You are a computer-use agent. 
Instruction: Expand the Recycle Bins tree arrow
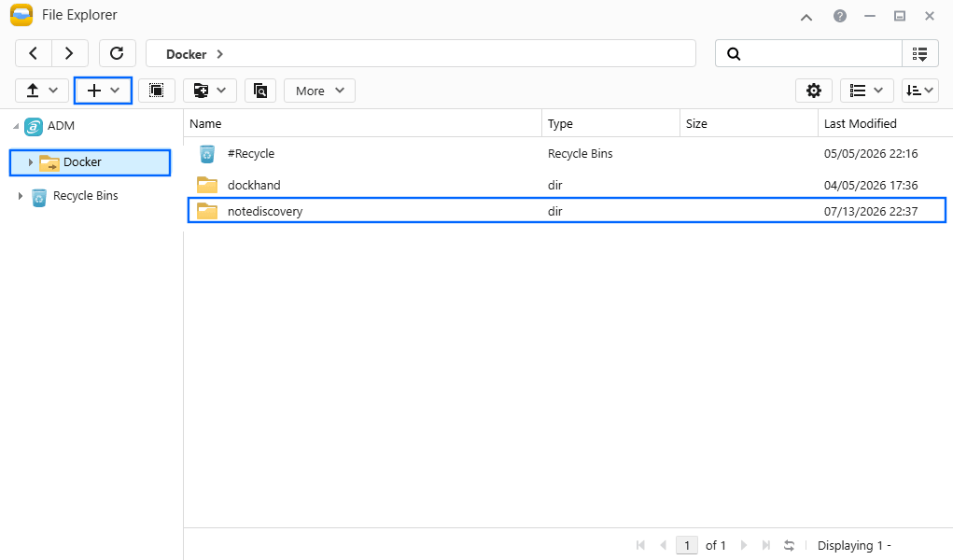20,196
